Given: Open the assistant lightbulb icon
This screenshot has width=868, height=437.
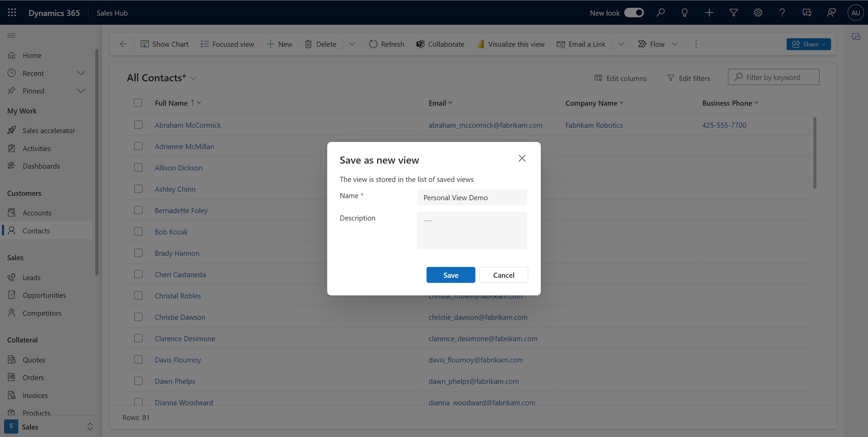Looking at the screenshot, I should 685,13.
